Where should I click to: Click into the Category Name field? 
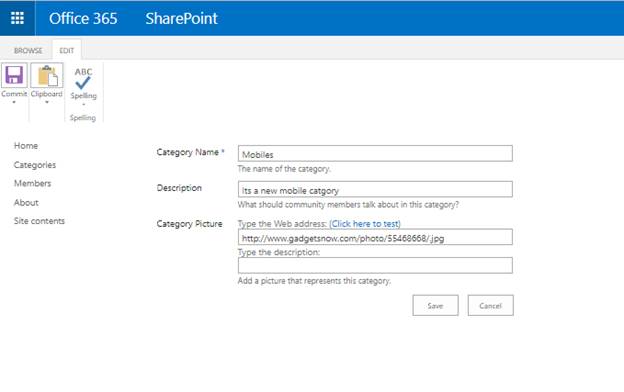pos(375,154)
